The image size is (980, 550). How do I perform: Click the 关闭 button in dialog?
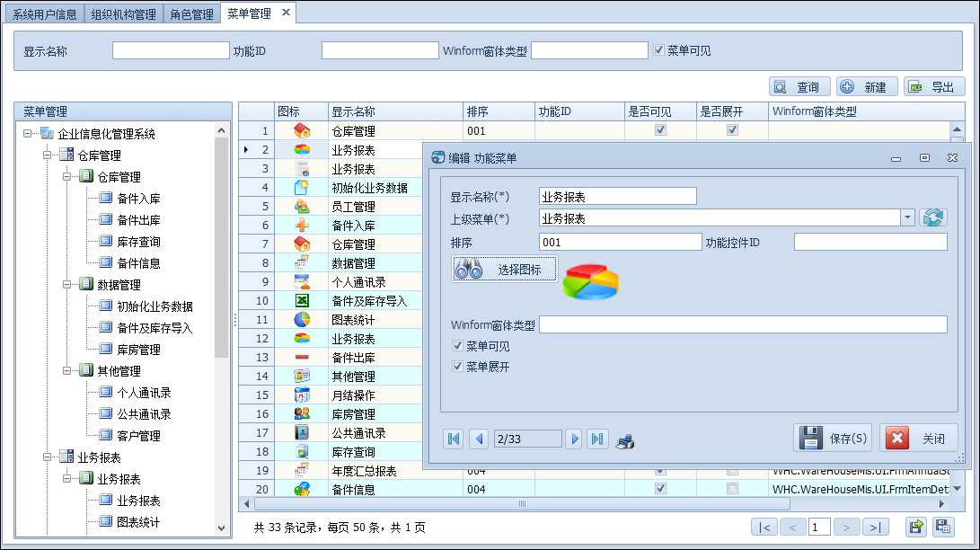pyautogui.click(x=917, y=439)
